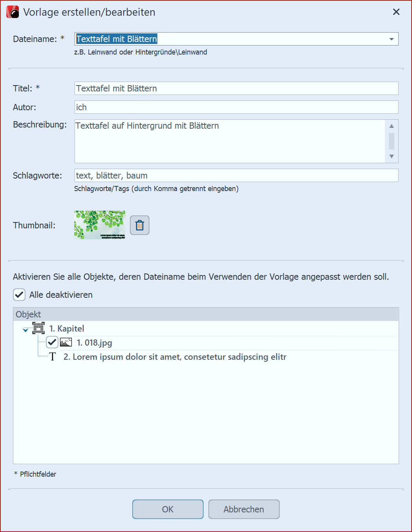Collapse the 1. Kapitel tree node
Screen dimensions: 412x532
(26, 330)
